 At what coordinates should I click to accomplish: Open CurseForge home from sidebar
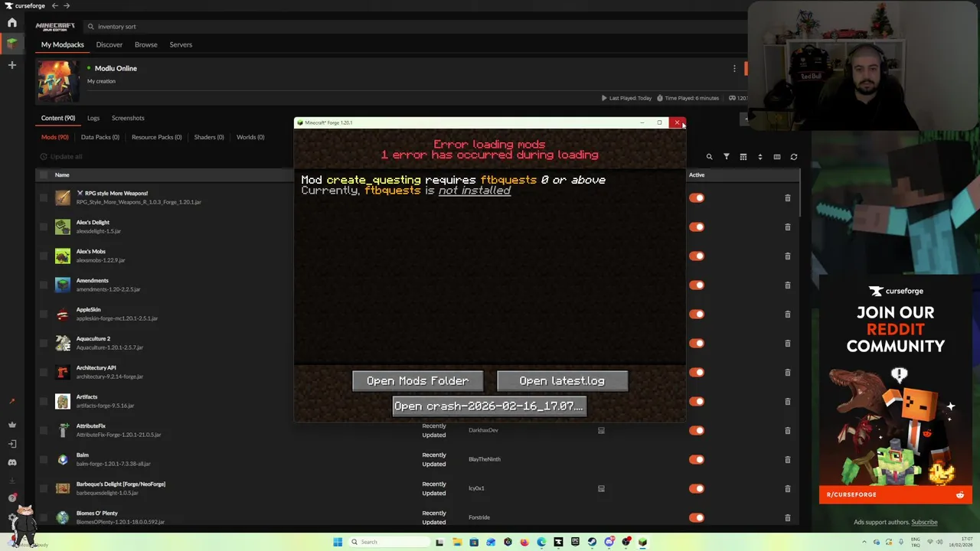11,23
